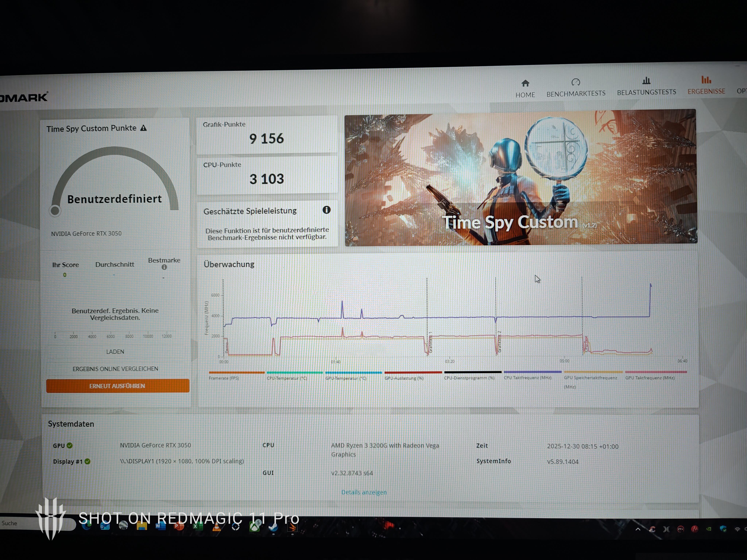The image size is (747, 560).
Task: Click the Home house icon
Action: (x=525, y=83)
